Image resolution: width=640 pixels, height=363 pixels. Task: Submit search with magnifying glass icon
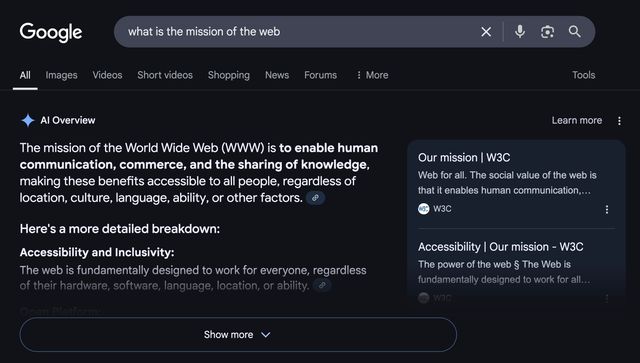575,31
